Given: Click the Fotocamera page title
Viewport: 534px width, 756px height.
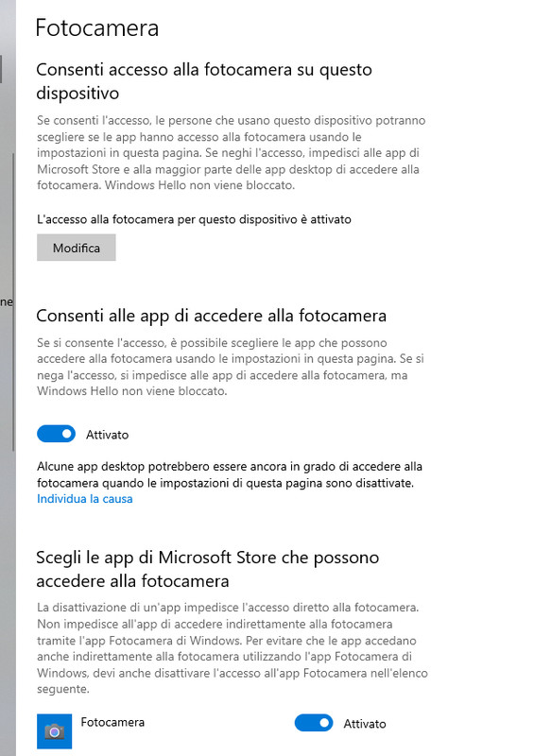Looking at the screenshot, I should 97,27.
